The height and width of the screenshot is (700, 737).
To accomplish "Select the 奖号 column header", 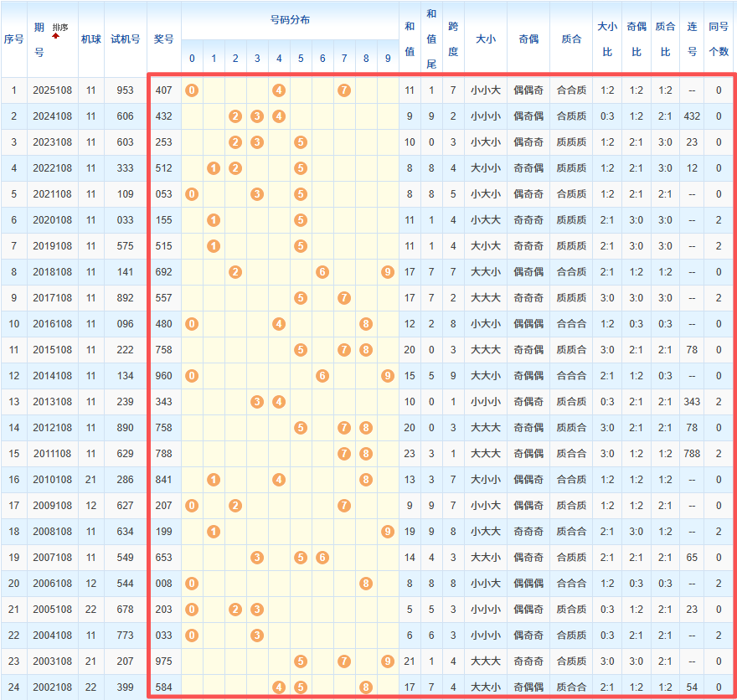I will 164,39.
